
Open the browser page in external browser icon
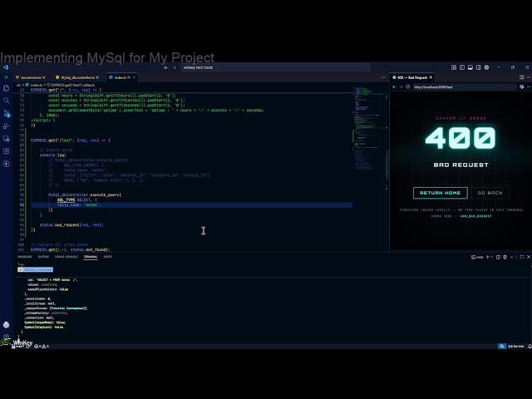[x=521, y=86]
